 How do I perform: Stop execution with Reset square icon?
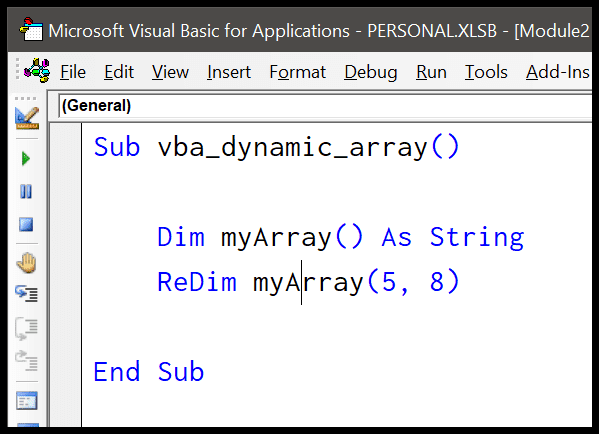pyautogui.click(x=26, y=225)
